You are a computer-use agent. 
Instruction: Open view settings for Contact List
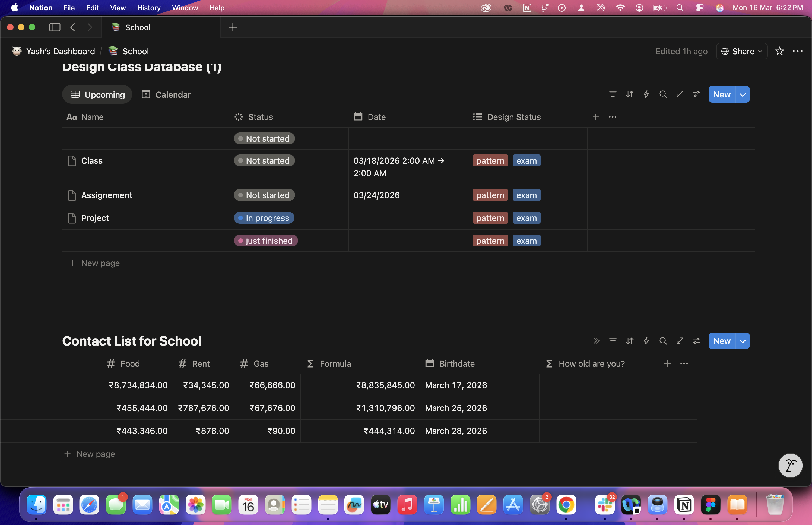(x=696, y=341)
